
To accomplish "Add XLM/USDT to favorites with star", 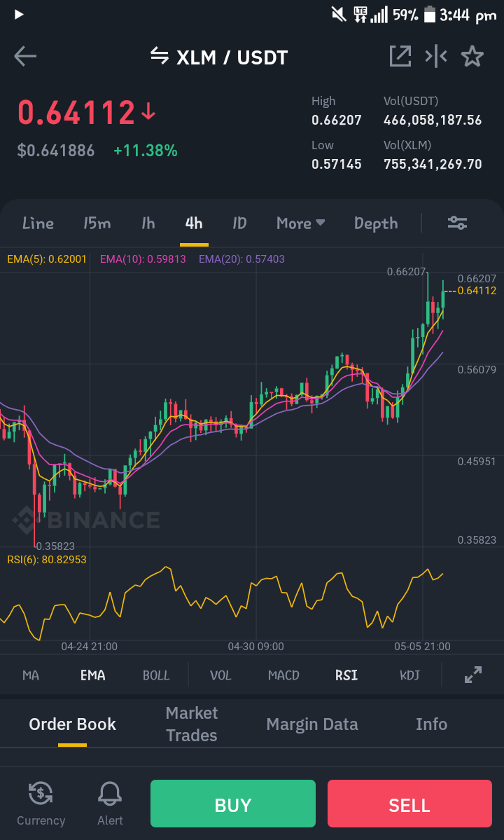I will (x=472, y=56).
